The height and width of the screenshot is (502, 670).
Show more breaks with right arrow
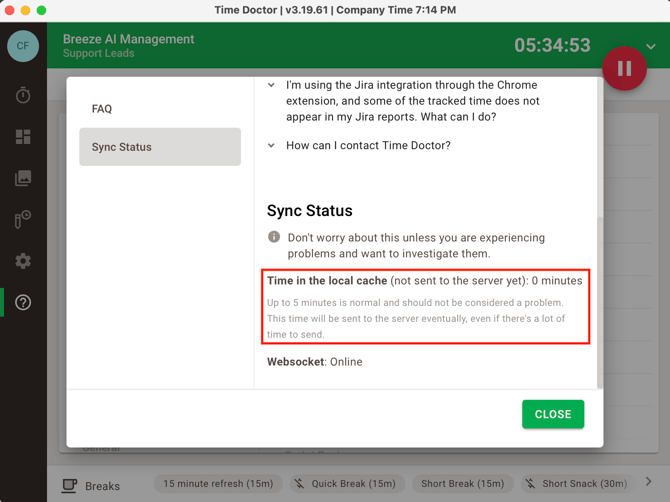[648, 482]
